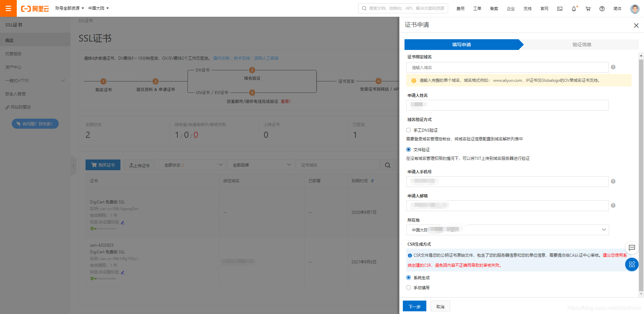This screenshot has height=314, width=644.
Task: Open 全部品牌 filter dropdown
Action: (x=261, y=165)
